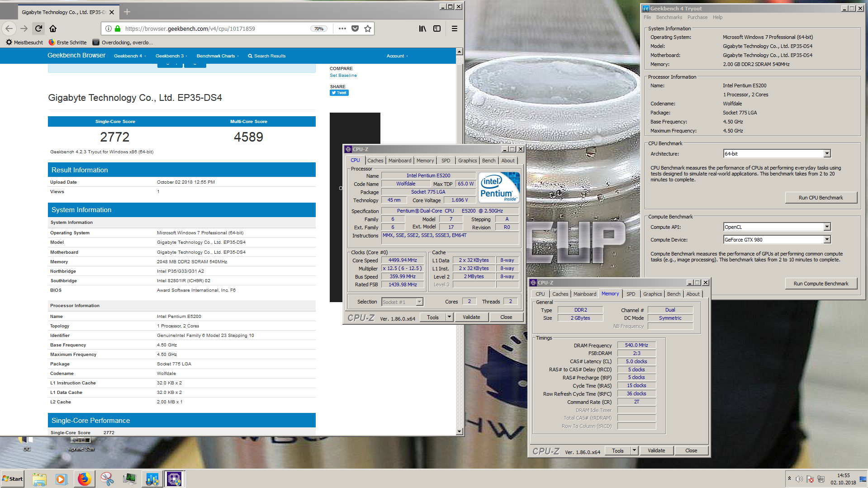Switch to Caches tab in upper CPU-Z

click(x=375, y=161)
